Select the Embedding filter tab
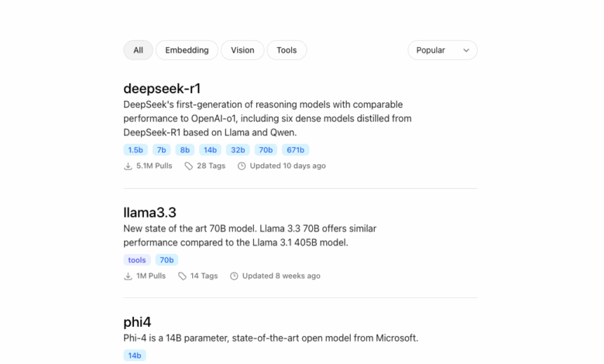 187,50
